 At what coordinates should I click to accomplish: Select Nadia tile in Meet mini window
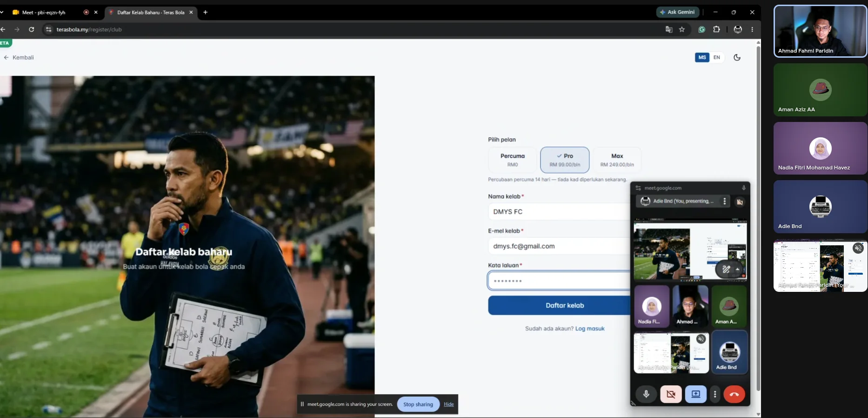(652, 306)
